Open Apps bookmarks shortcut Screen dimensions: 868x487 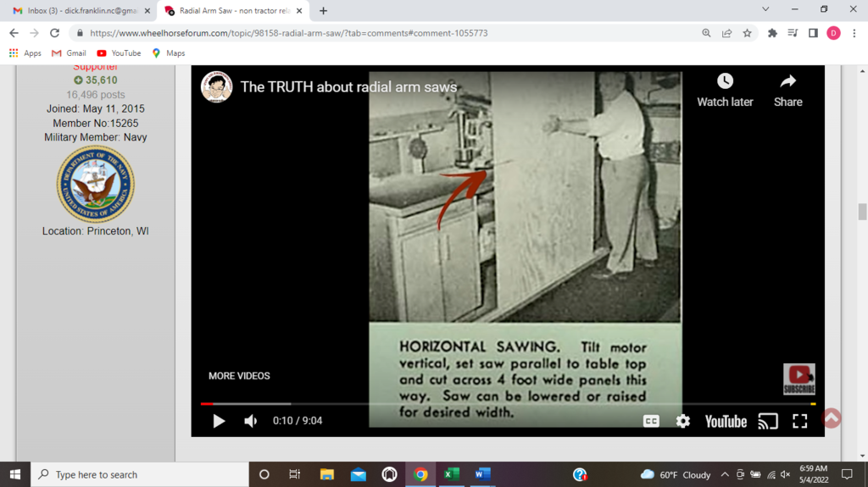pyautogui.click(x=25, y=53)
